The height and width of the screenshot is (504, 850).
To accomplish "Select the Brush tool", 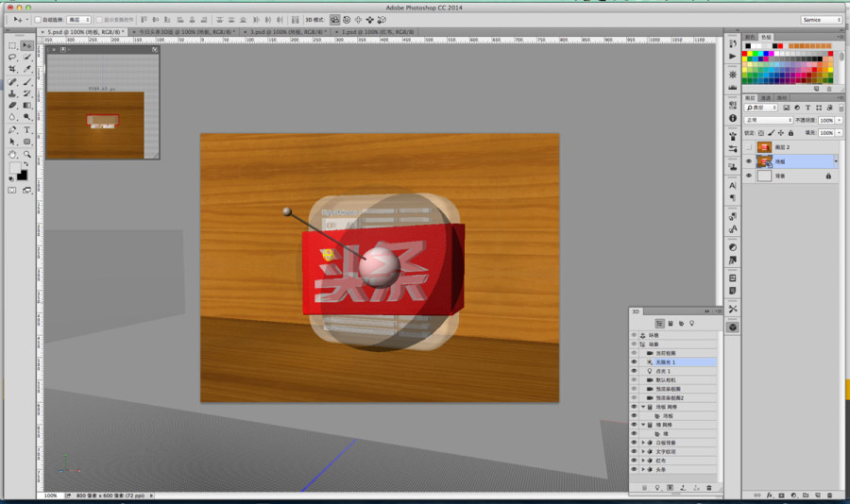I will (x=27, y=82).
